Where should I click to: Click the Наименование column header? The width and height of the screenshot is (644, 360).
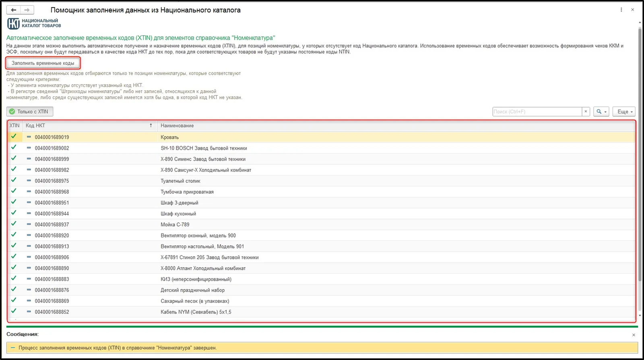point(177,126)
